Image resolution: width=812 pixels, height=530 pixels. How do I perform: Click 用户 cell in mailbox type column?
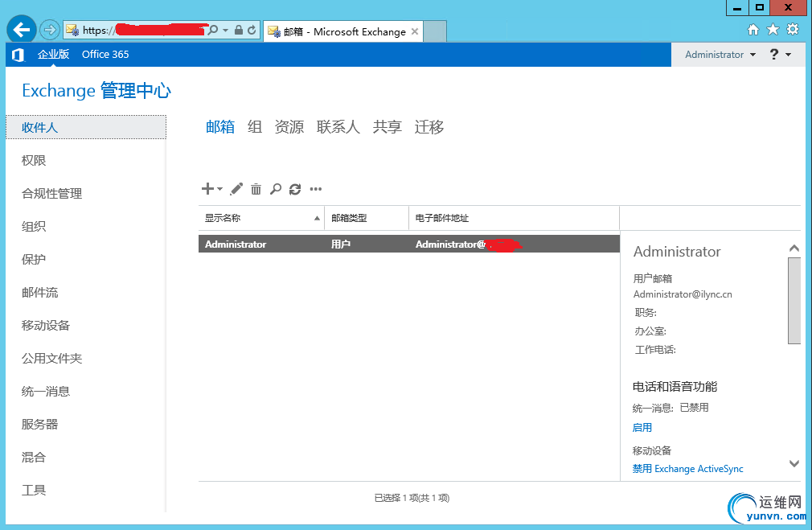tap(341, 244)
